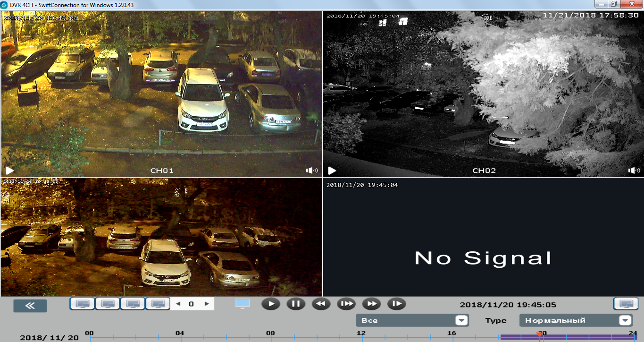
Task: Click the timeline date '2018/ 11/ 20'
Action: (x=50, y=338)
